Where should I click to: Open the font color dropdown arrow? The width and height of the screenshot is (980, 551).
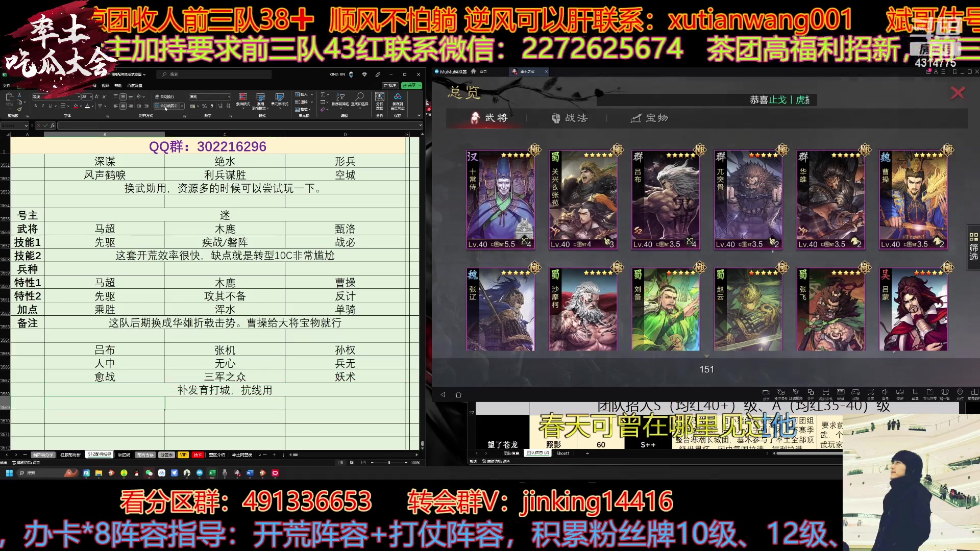[92, 106]
